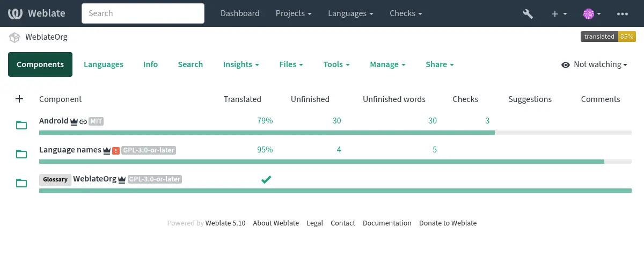This screenshot has width=644, height=255.
Task: Switch to the Info tab
Action: [150, 64]
